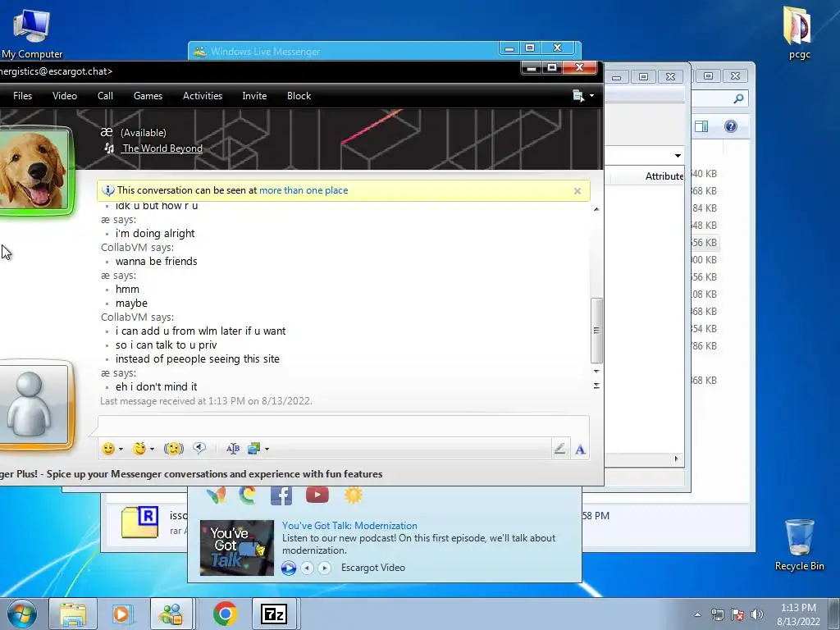Open the change font AB icon
Viewport: 840px width, 630px height.
click(x=232, y=449)
